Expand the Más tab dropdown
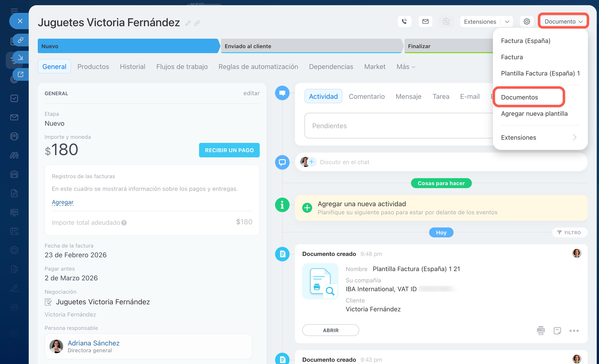 click(406, 67)
